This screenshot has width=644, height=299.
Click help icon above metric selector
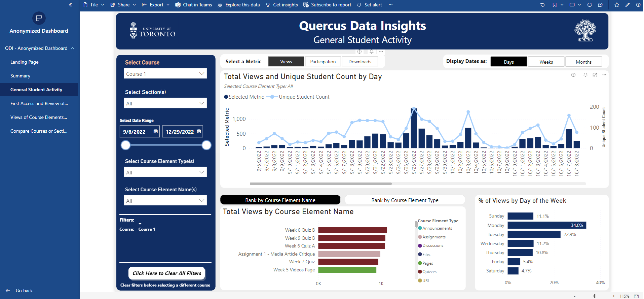click(x=359, y=52)
